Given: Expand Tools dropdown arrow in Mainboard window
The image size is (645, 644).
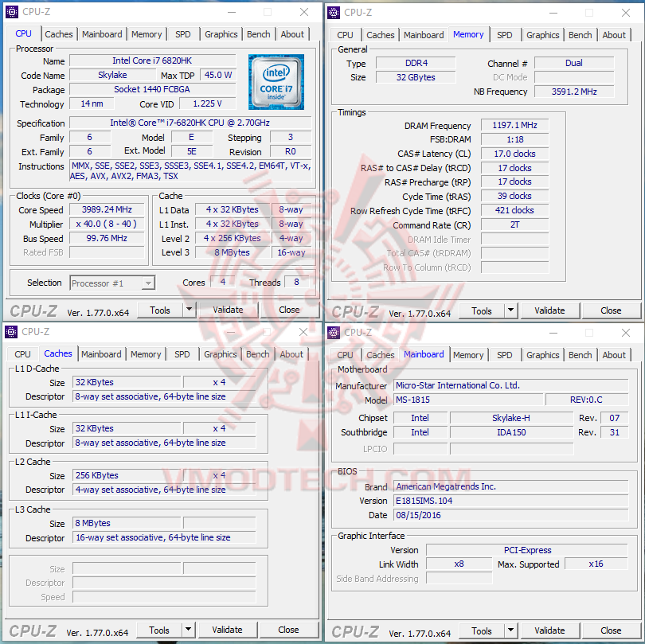Looking at the screenshot, I should coord(511,630).
